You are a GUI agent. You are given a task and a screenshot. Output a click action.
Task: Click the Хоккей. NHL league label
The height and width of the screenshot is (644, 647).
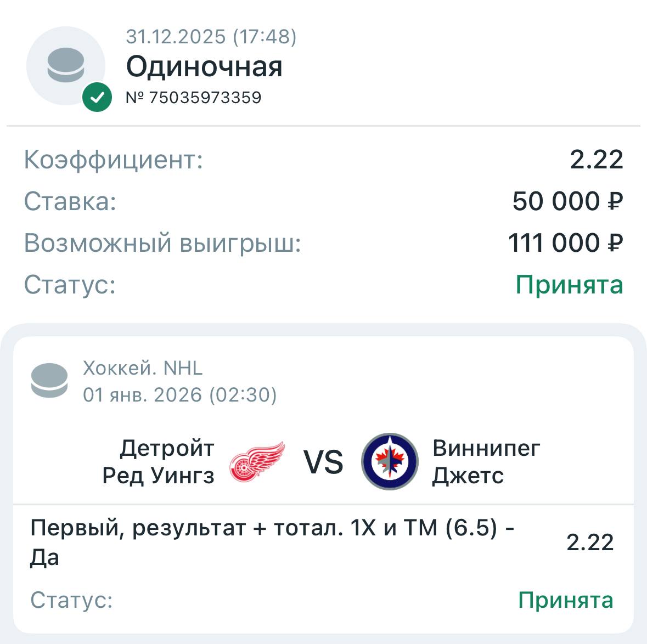pyautogui.click(x=143, y=368)
